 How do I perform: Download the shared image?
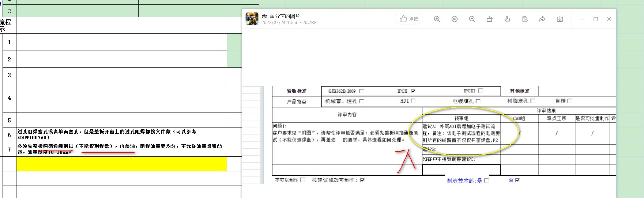tap(560, 19)
